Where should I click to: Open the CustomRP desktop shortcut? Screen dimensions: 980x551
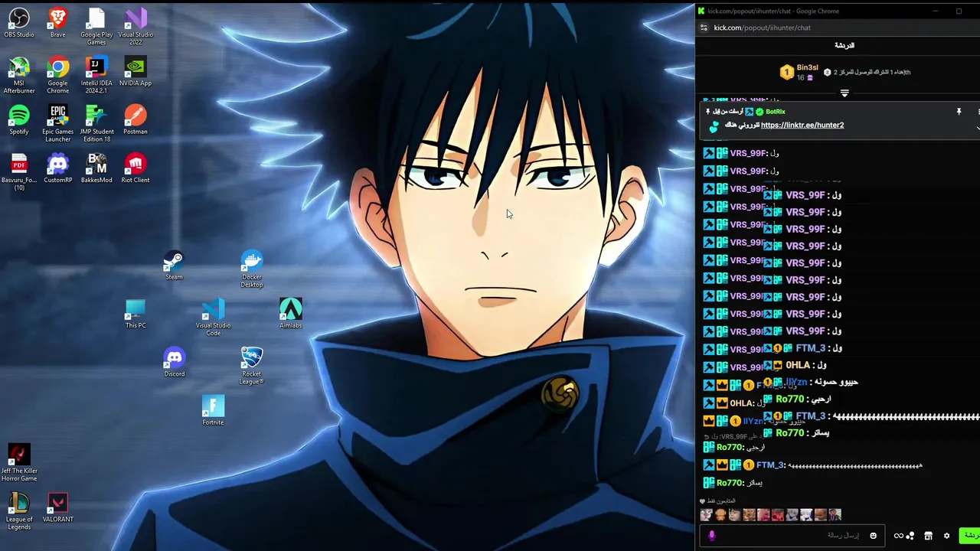pyautogui.click(x=57, y=168)
